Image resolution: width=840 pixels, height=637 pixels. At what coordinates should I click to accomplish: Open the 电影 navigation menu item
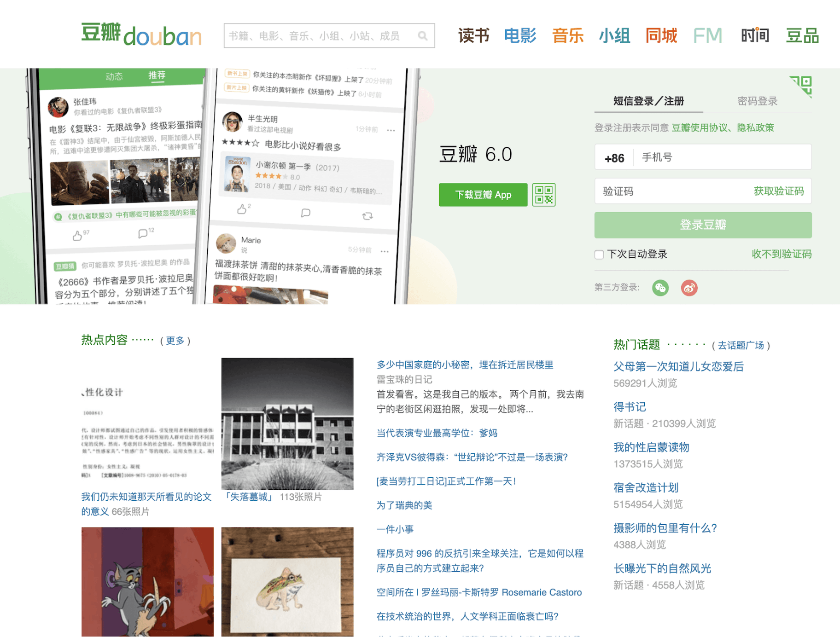520,35
